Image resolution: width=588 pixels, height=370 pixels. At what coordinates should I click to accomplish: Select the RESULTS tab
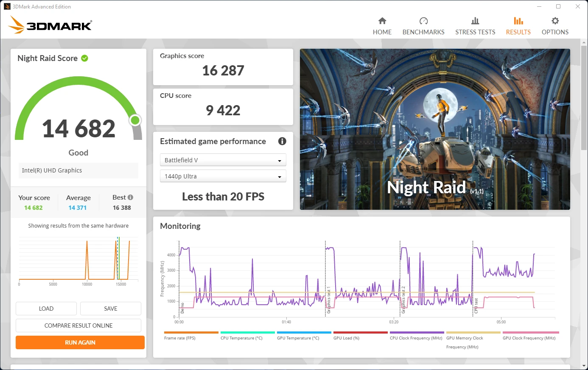click(x=518, y=26)
